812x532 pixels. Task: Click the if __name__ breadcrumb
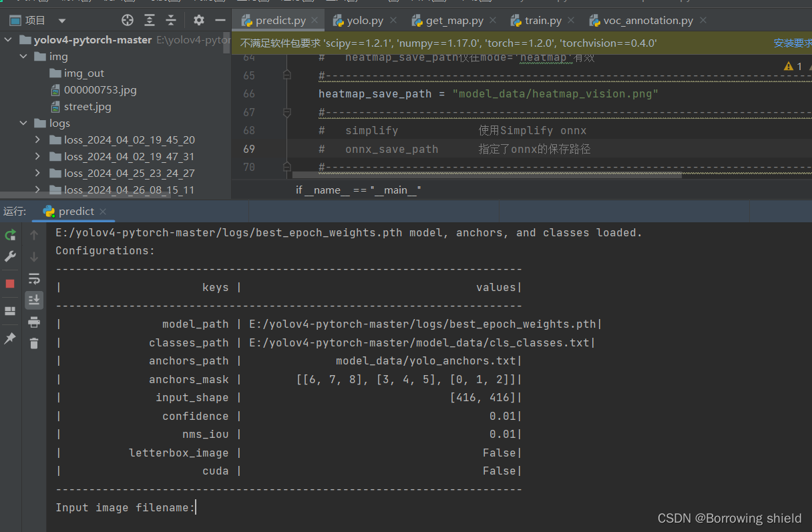359,190
